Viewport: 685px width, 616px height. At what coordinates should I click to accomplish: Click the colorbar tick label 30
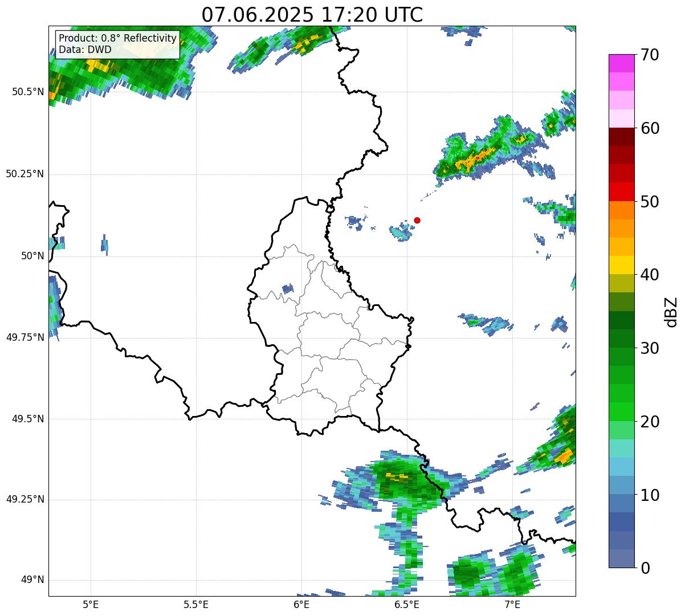click(650, 348)
